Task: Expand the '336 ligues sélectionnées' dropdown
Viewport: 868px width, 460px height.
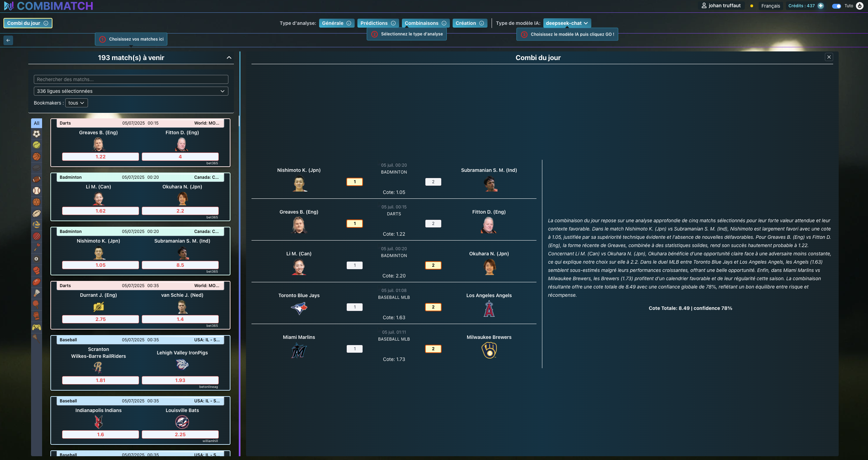Action: (131, 91)
